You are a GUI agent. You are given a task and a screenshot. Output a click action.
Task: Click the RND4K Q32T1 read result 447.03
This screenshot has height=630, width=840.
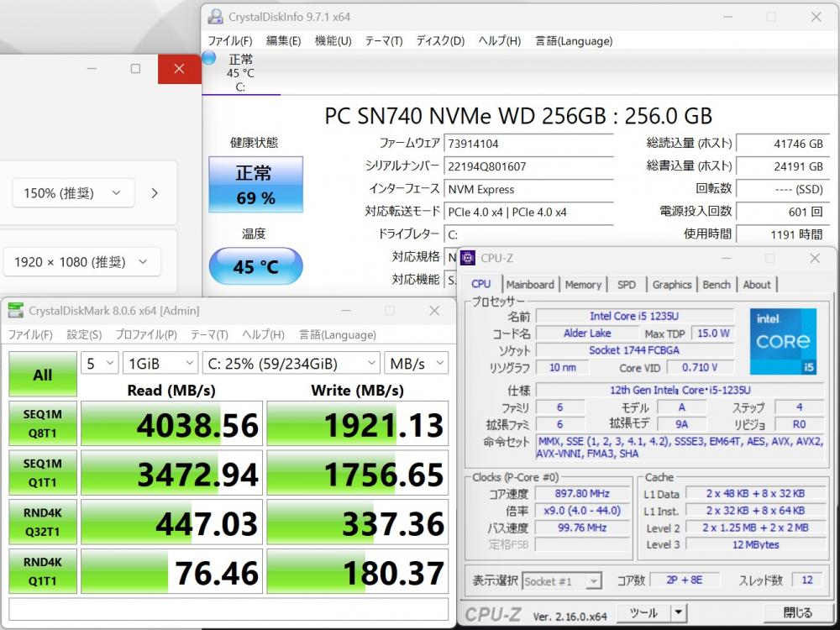point(172,522)
